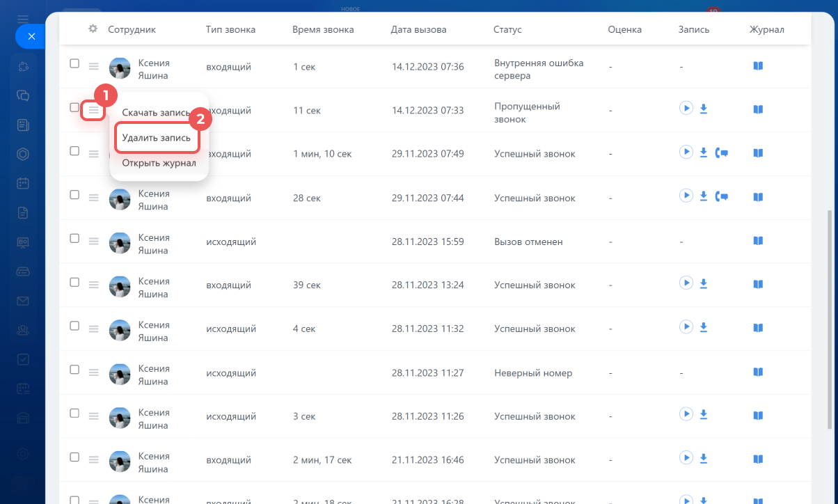Select checkbox for the 14.12.2023 07:36 call
This screenshot has width=838, height=504.
(74, 63)
